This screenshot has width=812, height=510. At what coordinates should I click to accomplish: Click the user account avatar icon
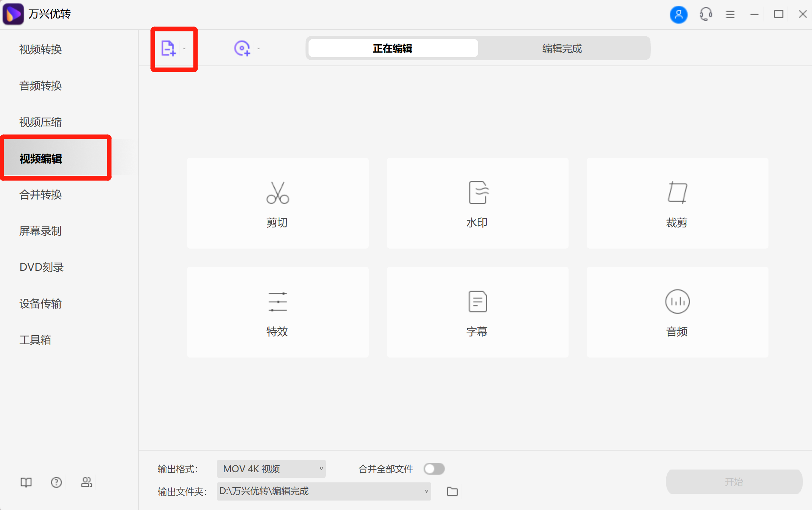tap(678, 14)
